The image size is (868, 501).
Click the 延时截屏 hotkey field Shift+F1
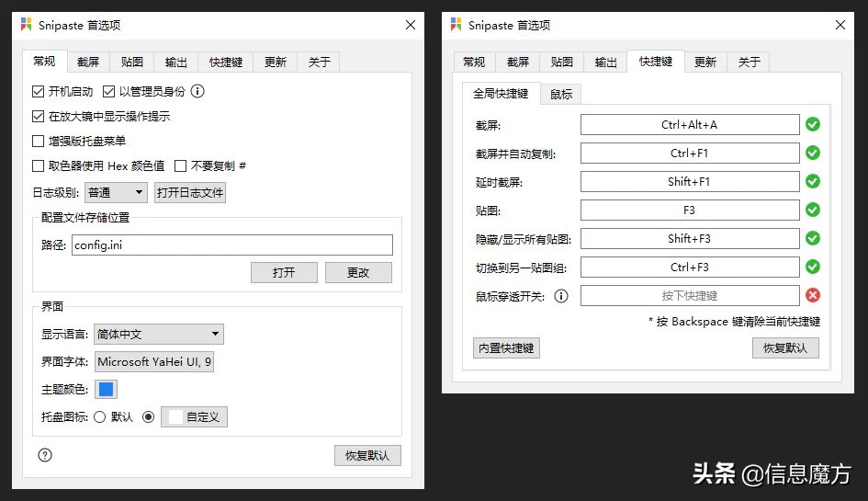pyautogui.click(x=690, y=181)
